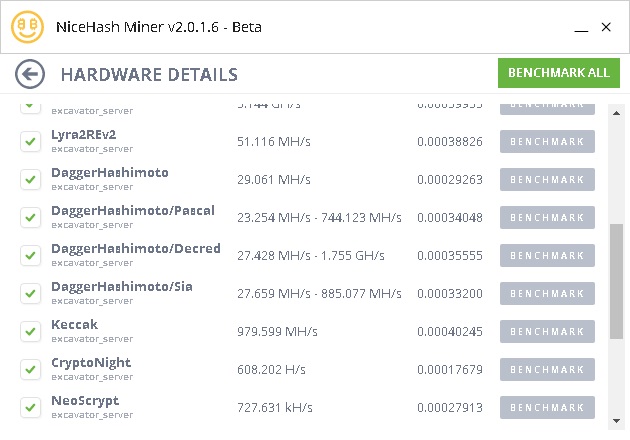630x440 pixels.
Task: Toggle the DaggerHashimoto checkbox
Action: [x=31, y=179]
